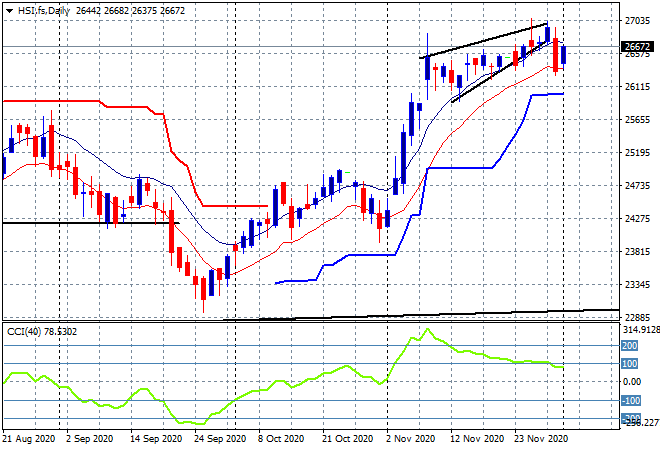Click the 23 Nov 2020 date label

[541, 439]
